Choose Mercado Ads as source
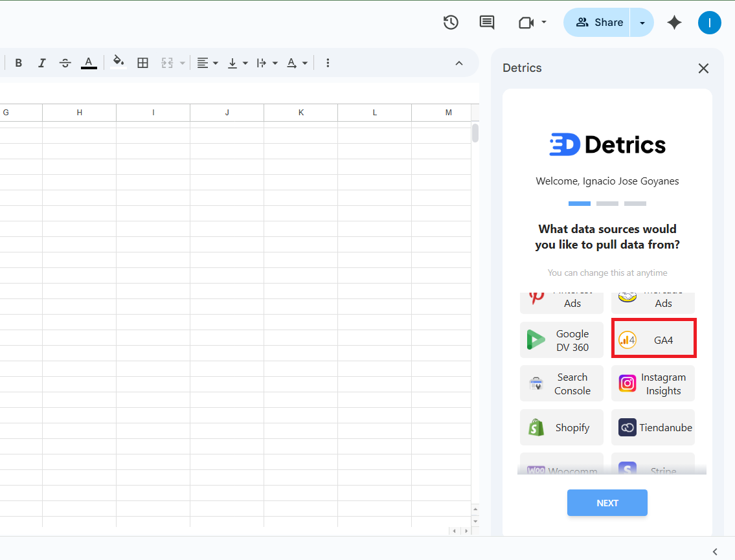The image size is (735, 560). [653, 299]
